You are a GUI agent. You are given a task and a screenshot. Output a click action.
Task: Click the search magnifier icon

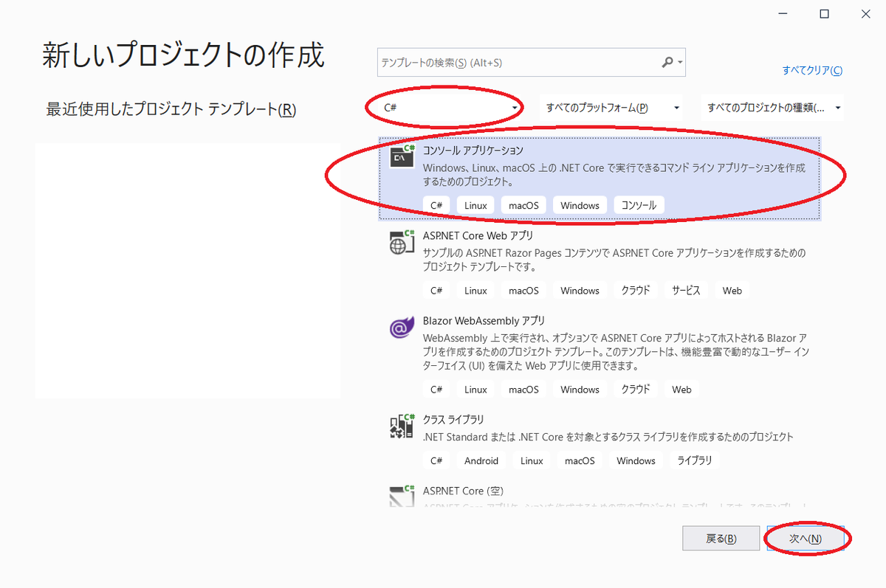coord(666,62)
